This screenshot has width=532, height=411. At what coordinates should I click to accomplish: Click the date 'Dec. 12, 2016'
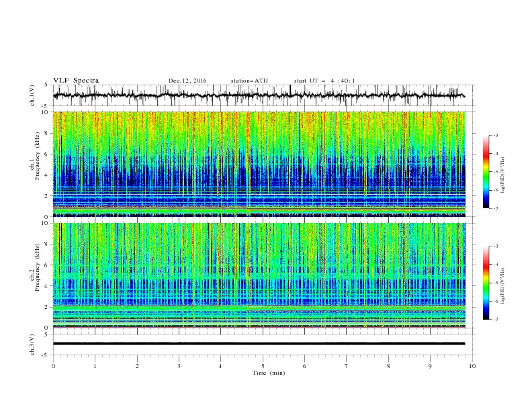click(187, 81)
